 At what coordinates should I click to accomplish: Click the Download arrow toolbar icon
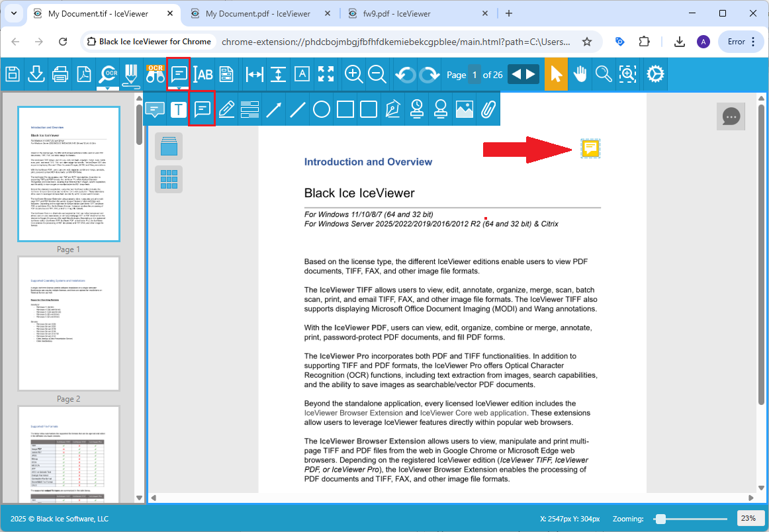(36, 75)
